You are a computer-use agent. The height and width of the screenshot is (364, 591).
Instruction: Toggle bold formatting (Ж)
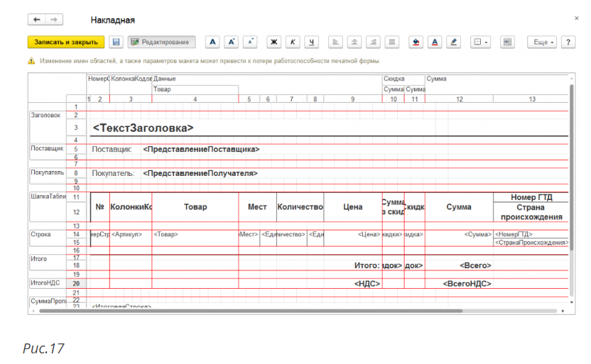point(274,43)
